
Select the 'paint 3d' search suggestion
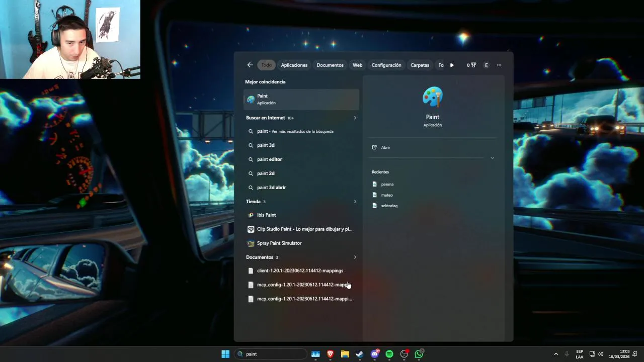tap(301, 145)
